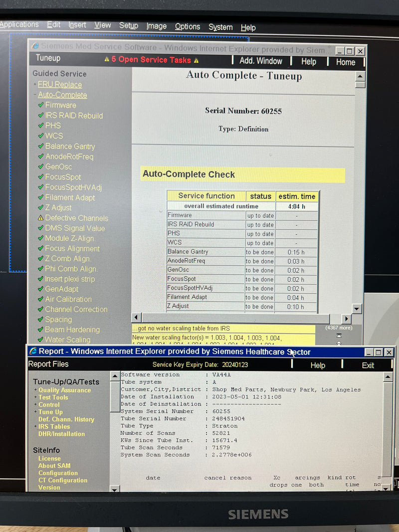399x532 pixels.
Task: Go to Home in Tuneup window
Action: (345, 62)
